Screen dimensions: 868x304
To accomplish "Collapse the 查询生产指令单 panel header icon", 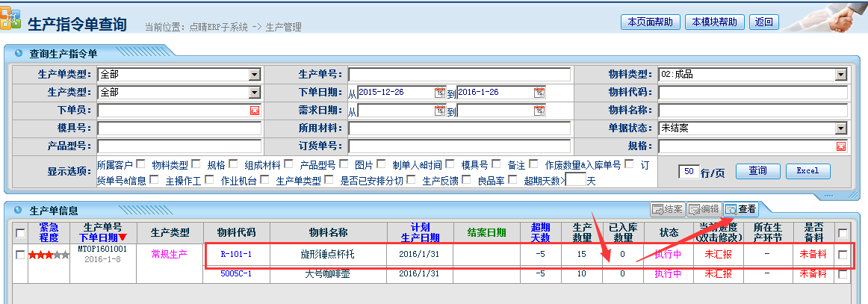I will [17, 55].
